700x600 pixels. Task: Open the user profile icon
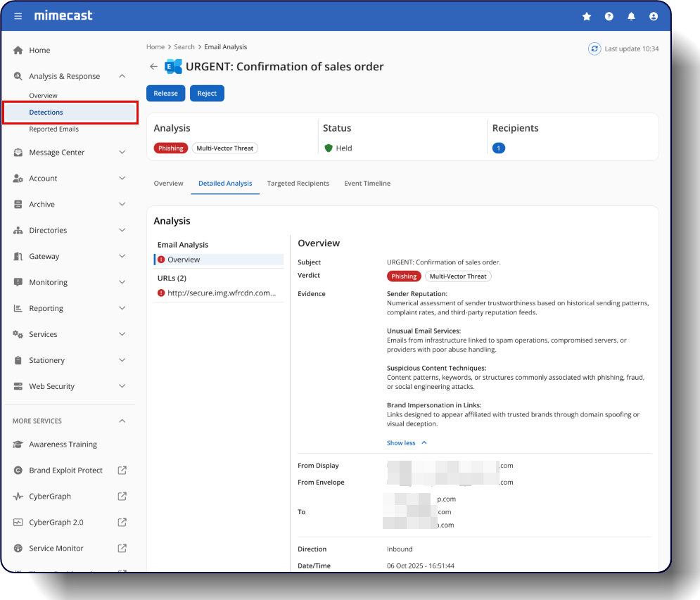(x=654, y=16)
